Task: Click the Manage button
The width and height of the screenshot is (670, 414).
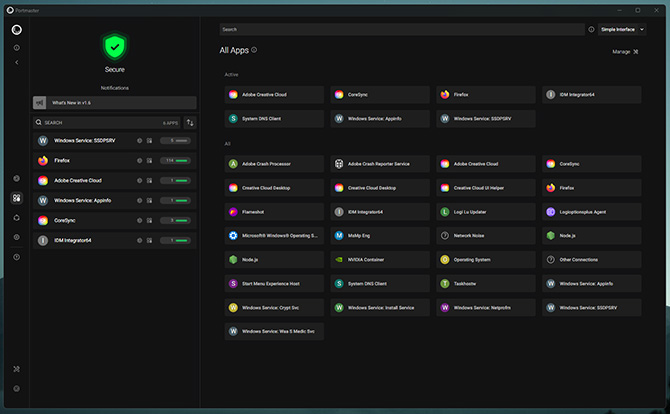Action: [625, 52]
